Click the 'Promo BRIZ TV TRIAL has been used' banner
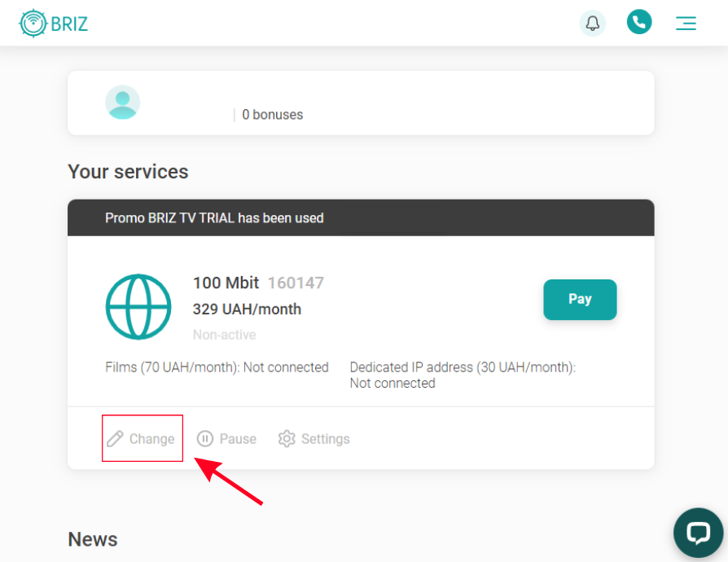 pos(361,217)
